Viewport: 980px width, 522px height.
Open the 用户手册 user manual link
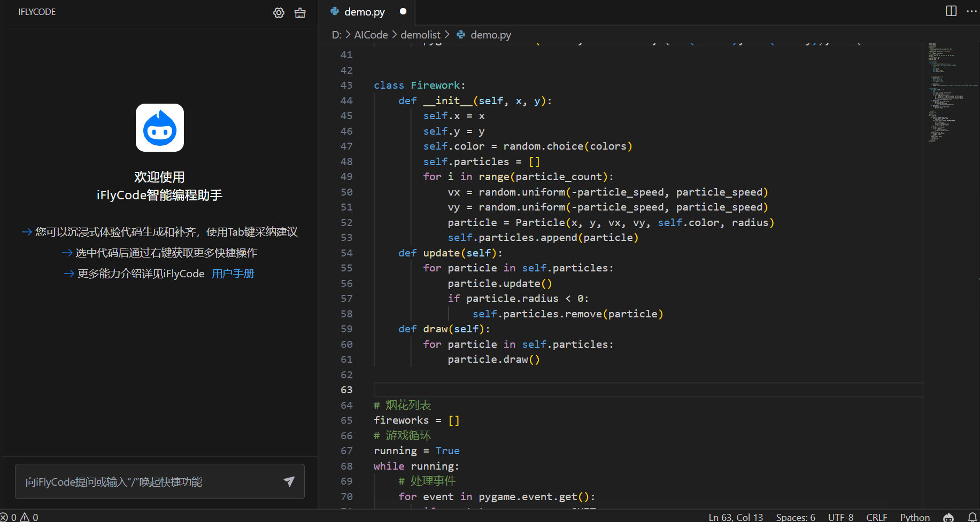coord(233,274)
